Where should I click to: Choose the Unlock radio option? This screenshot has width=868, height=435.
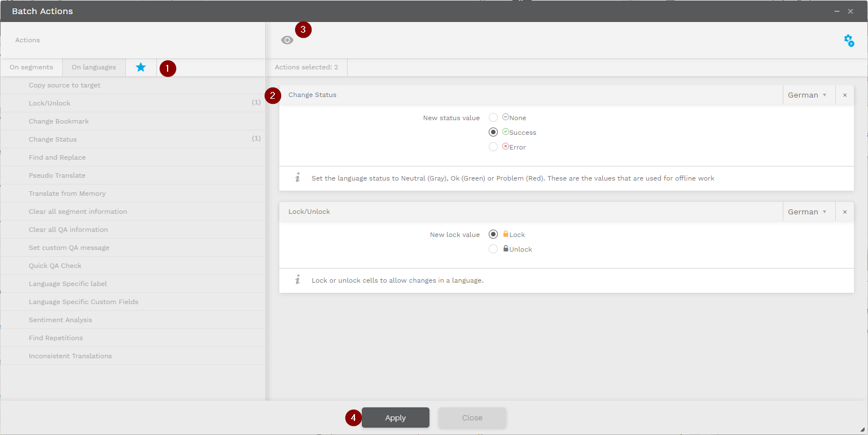coord(493,249)
